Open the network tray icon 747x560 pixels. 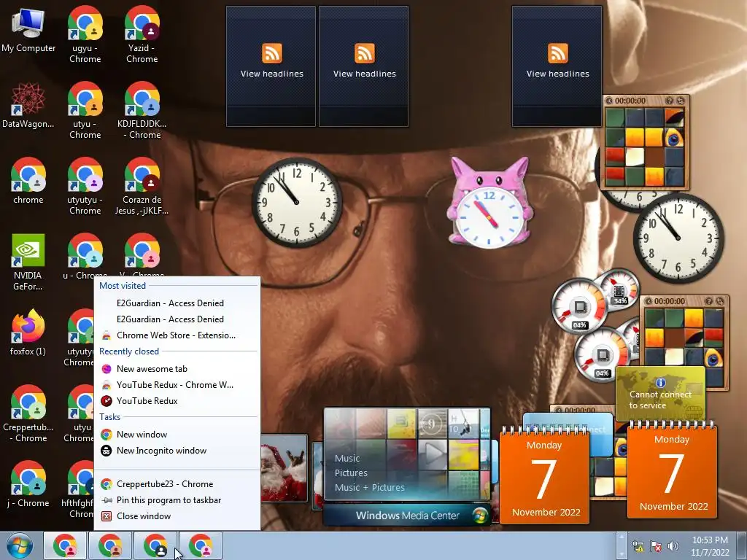tap(638, 546)
